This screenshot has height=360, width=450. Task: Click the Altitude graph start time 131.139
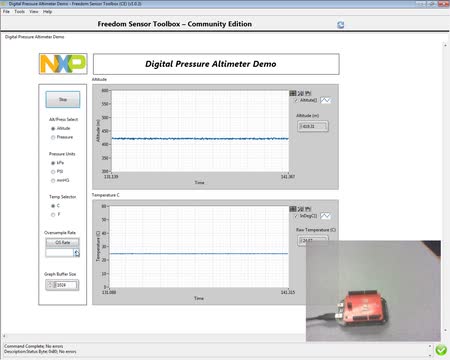111,177
